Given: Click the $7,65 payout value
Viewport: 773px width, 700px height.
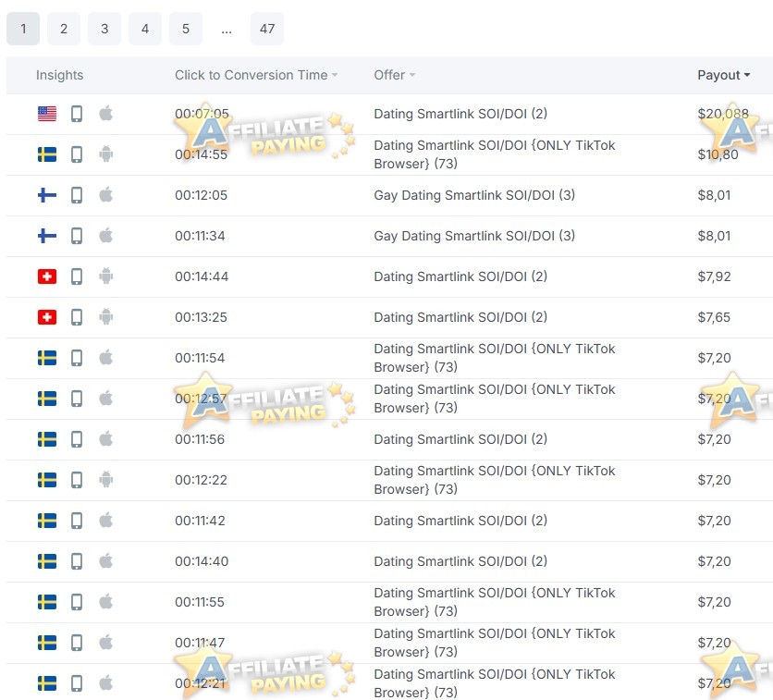Looking at the screenshot, I should coord(714,317).
